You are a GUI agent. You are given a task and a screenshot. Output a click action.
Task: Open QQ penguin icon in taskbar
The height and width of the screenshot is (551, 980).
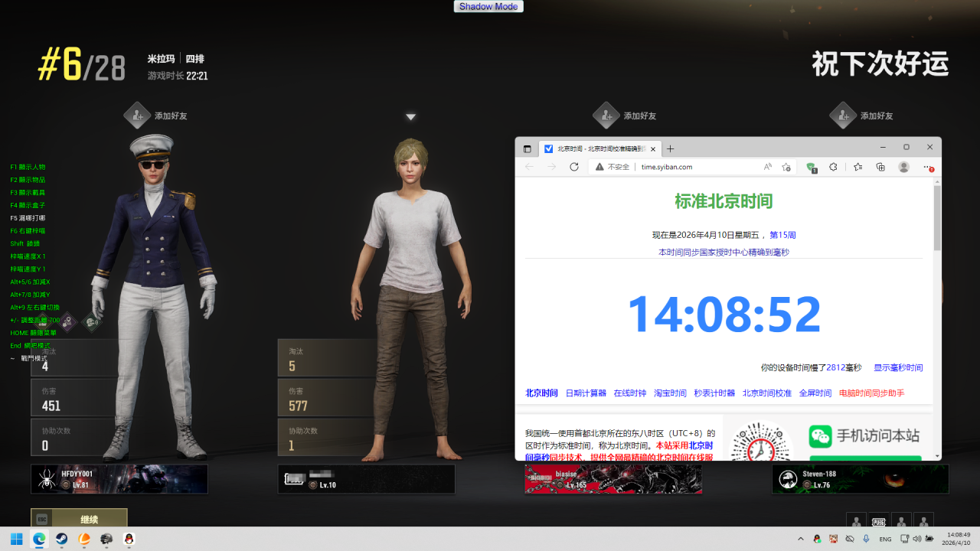pos(129,539)
